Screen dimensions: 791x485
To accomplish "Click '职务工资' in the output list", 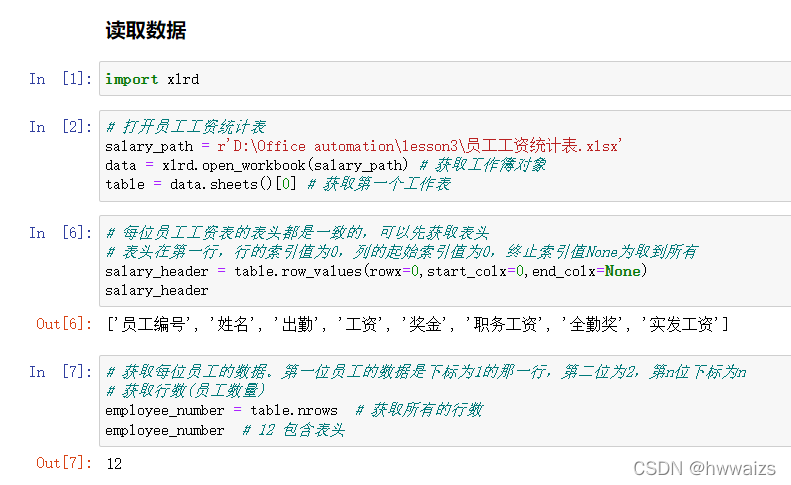I will coord(505,324).
